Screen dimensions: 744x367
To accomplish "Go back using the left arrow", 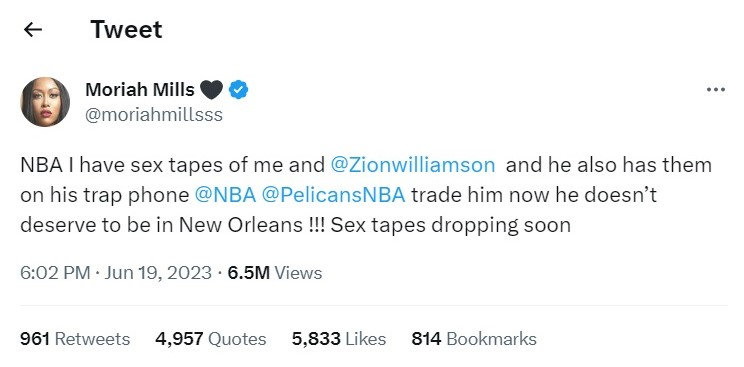I will tap(33, 30).
